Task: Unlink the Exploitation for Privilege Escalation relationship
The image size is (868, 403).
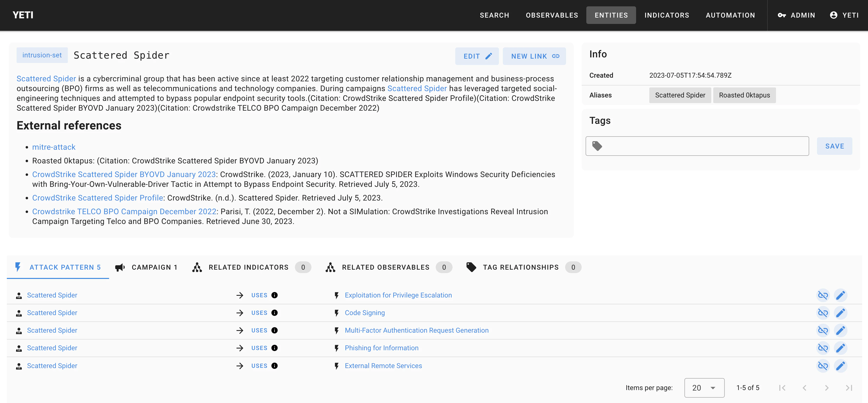Action: click(x=823, y=295)
